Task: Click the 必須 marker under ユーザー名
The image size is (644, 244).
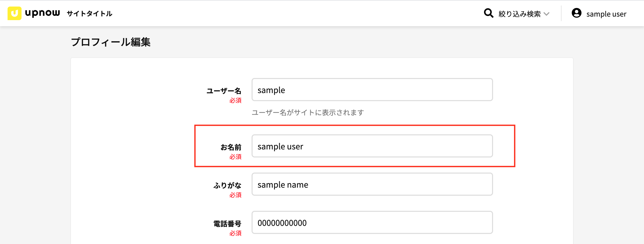Action: point(235,101)
